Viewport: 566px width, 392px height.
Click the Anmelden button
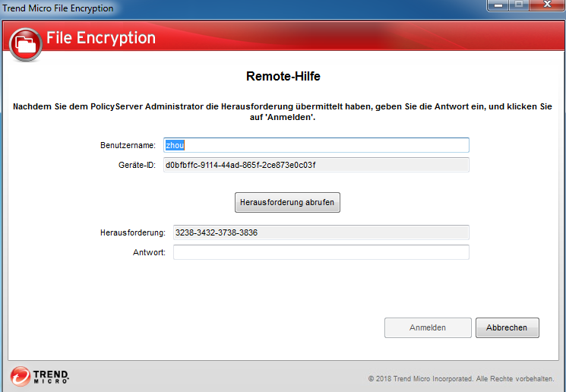428,327
